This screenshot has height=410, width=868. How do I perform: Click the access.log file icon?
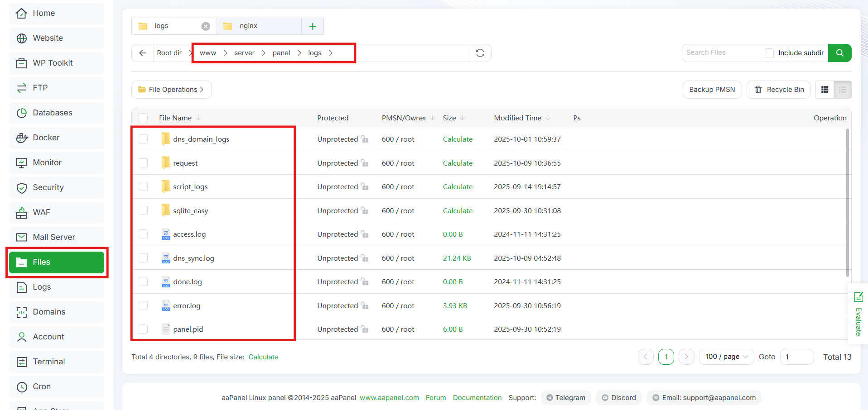pos(166,234)
